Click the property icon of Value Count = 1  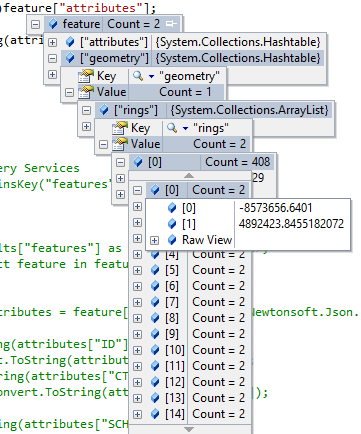(86, 92)
